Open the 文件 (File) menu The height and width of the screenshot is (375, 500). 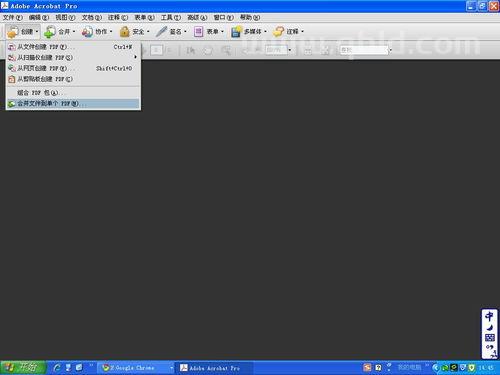(13, 17)
